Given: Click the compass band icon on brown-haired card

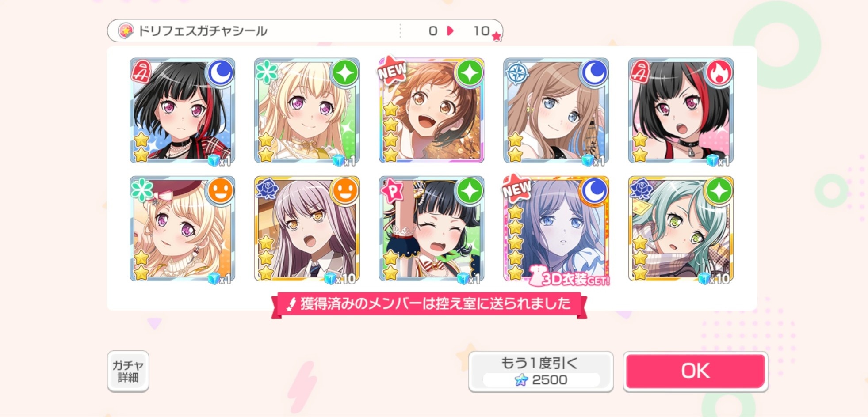Looking at the screenshot, I should pyautogui.click(x=517, y=73).
